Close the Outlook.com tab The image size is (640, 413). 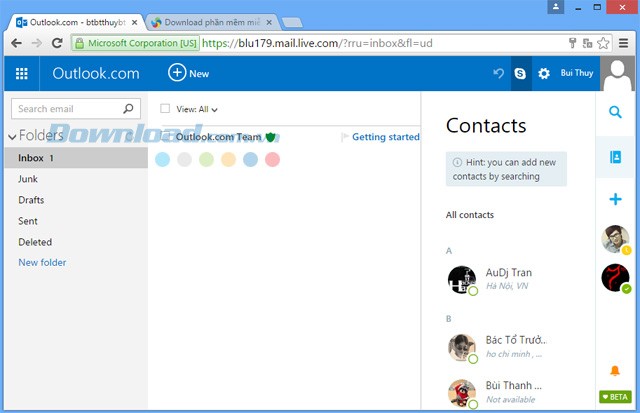point(134,23)
